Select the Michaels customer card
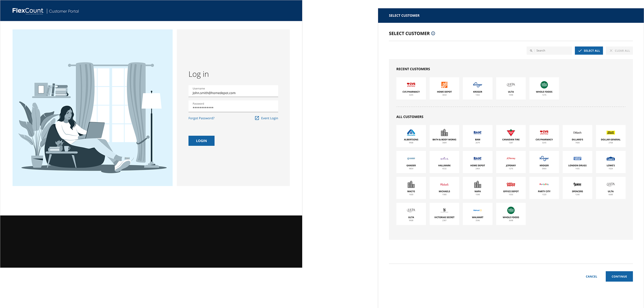 [444, 188]
